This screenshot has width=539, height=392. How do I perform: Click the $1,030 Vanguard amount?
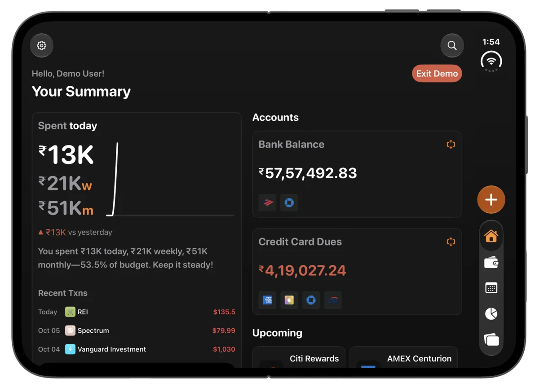pos(224,349)
